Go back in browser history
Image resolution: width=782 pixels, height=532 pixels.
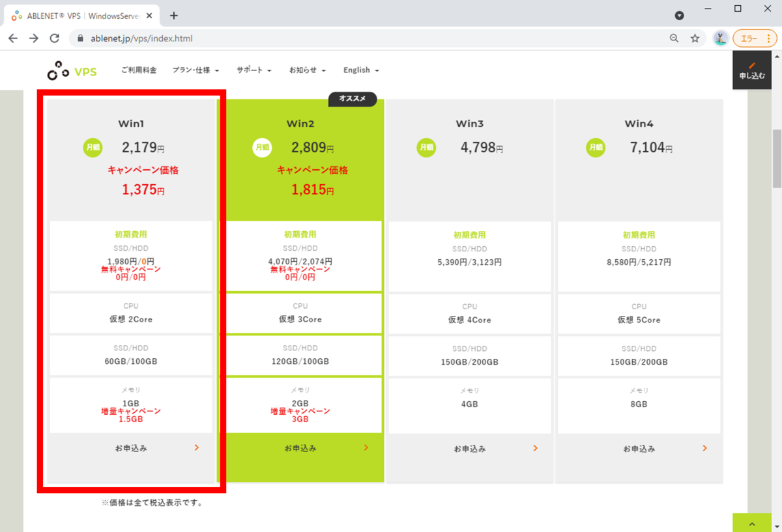(x=13, y=38)
